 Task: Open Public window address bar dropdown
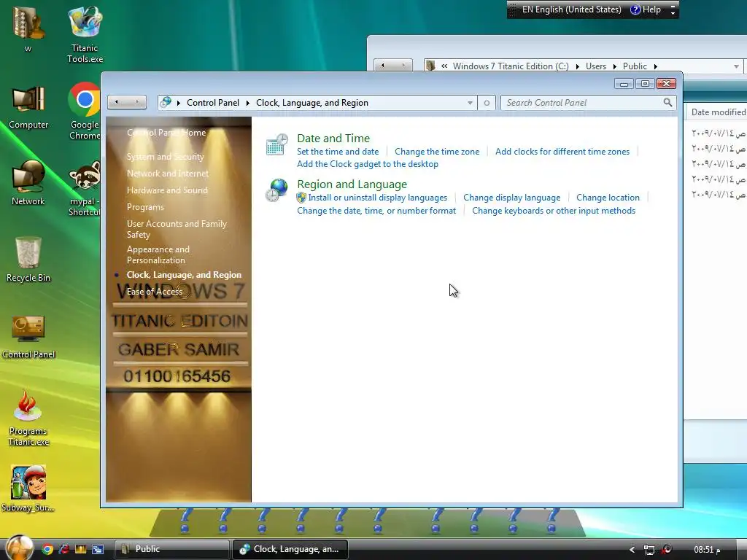736,66
